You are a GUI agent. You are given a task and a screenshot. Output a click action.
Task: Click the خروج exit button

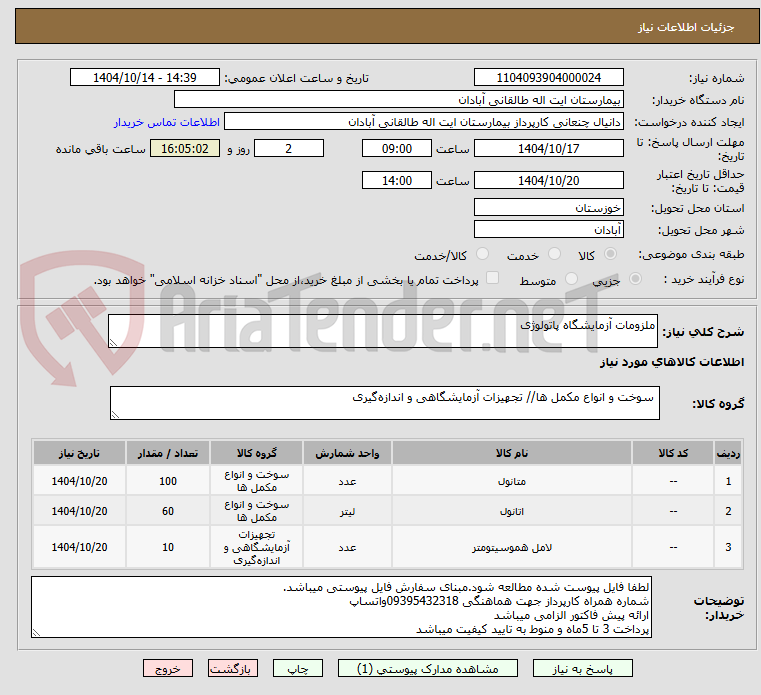[x=167, y=668]
